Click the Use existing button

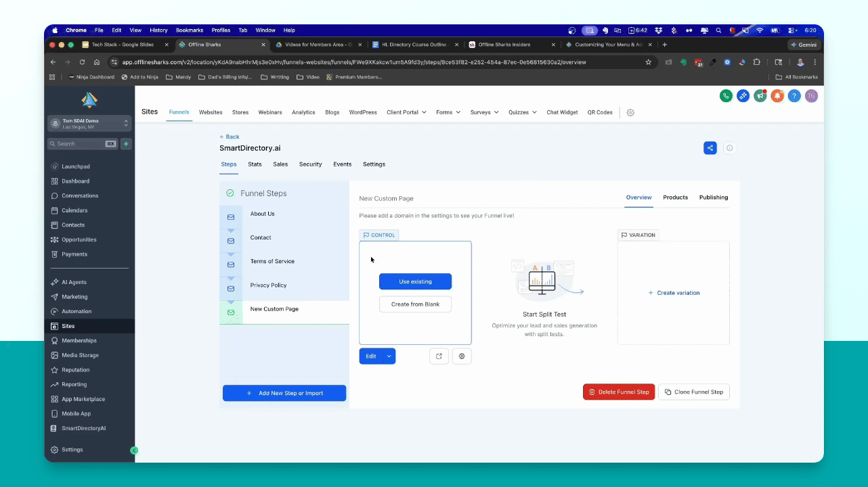tap(415, 281)
